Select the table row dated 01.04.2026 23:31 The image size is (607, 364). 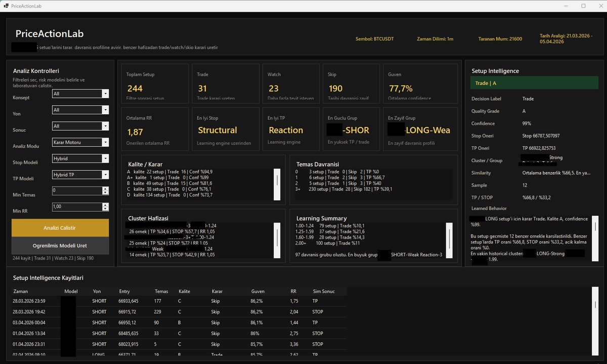[x=180, y=344]
